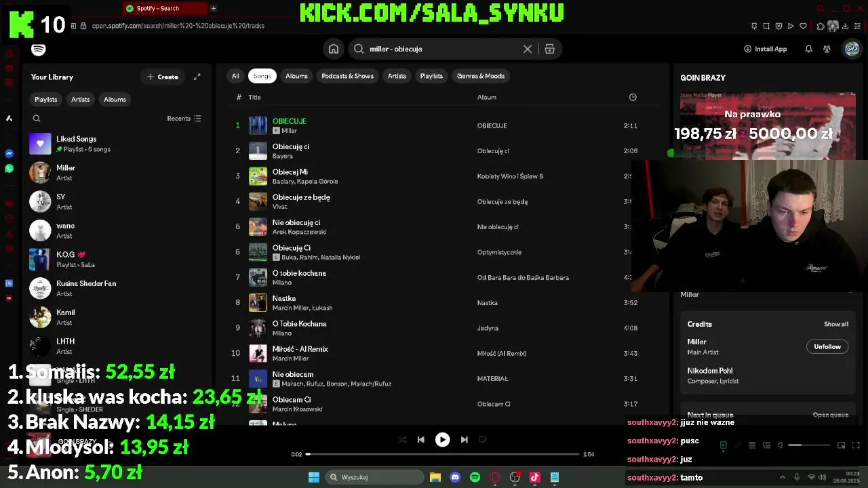The width and height of the screenshot is (868, 488).
Task: Open the Recents sort dropdown
Action: click(x=184, y=119)
